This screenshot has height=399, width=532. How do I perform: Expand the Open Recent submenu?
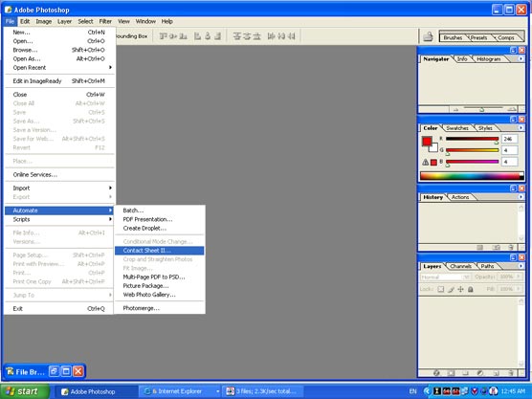pos(59,68)
